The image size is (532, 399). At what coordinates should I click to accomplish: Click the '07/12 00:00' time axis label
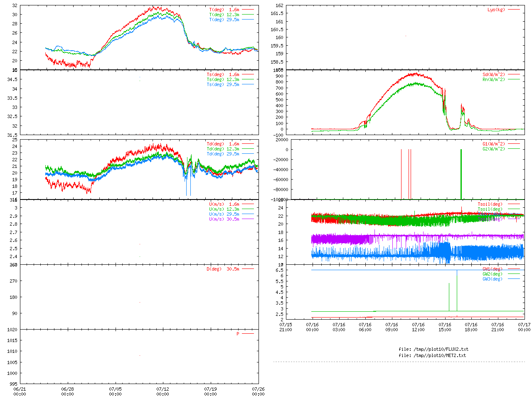tap(163, 392)
